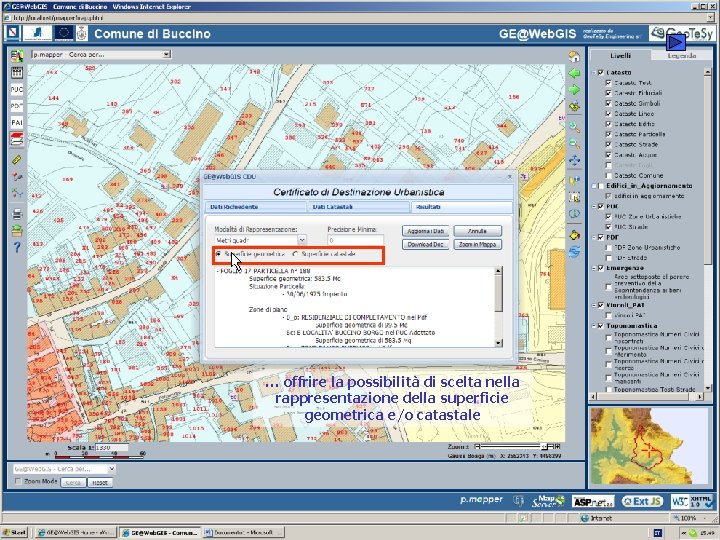Switch to Livelli tab
The width and height of the screenshot is (720, 540).
[x=620, y=55]
